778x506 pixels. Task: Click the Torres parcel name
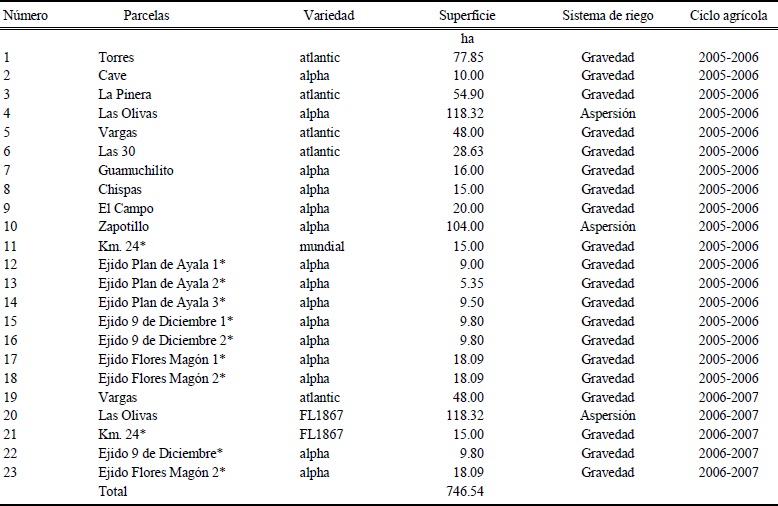tap(116, 57)
